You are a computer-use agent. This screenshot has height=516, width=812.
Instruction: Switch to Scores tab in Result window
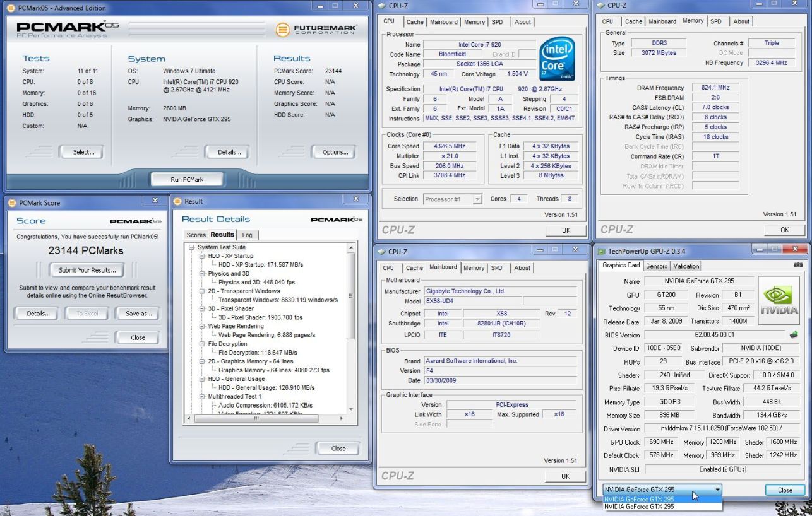[x=196, y=235]
